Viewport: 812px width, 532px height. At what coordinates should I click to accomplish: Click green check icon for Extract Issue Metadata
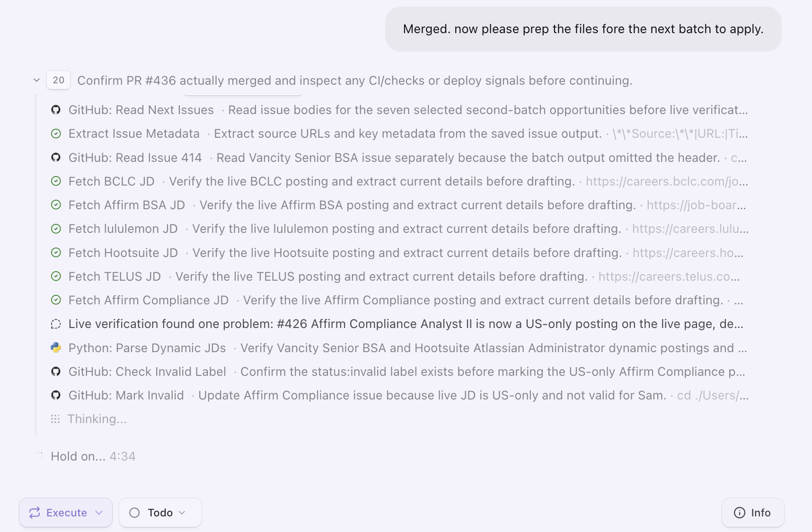(56, 133)
